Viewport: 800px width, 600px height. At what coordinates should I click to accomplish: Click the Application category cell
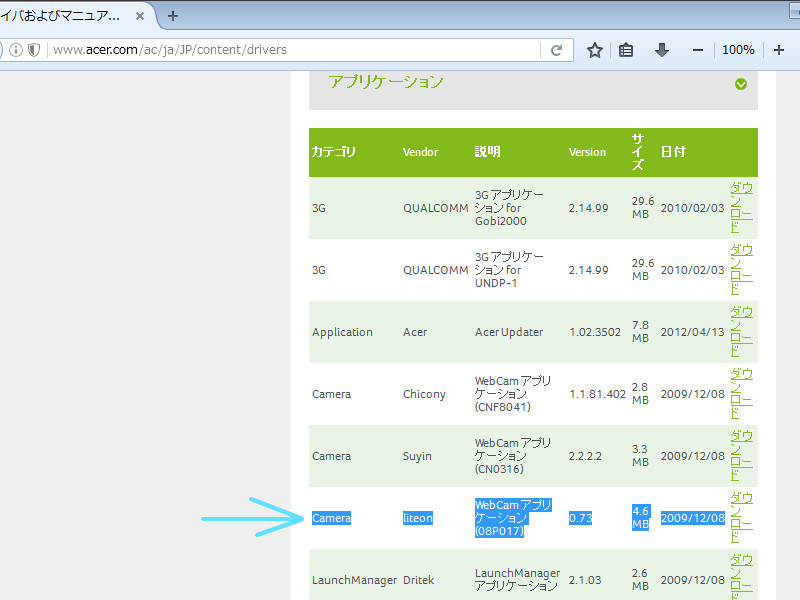[342, 332]
